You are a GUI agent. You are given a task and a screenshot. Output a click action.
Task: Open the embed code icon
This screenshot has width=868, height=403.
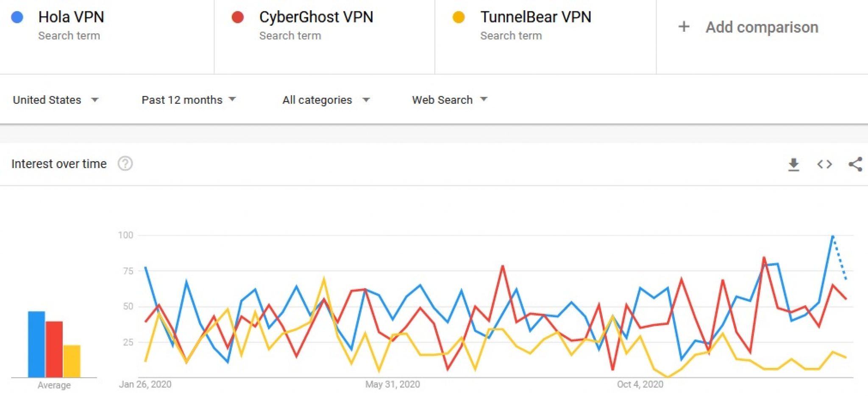coord(824,164)
